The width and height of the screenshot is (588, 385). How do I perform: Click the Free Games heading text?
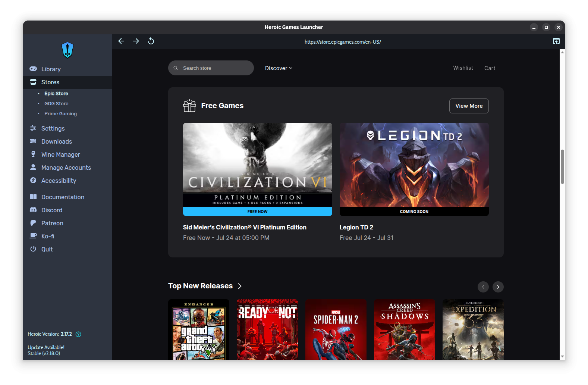point(222,106)
